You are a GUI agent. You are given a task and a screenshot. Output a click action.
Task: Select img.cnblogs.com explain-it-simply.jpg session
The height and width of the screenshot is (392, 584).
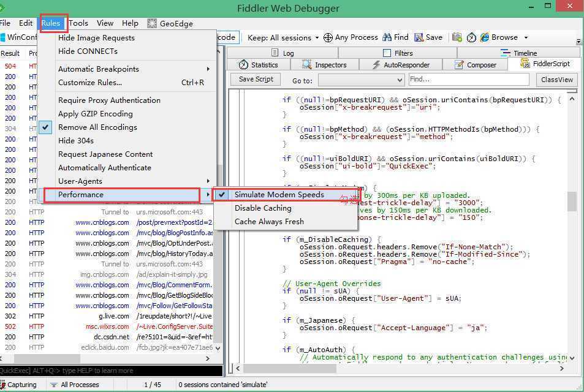click(x=107, y=274)
